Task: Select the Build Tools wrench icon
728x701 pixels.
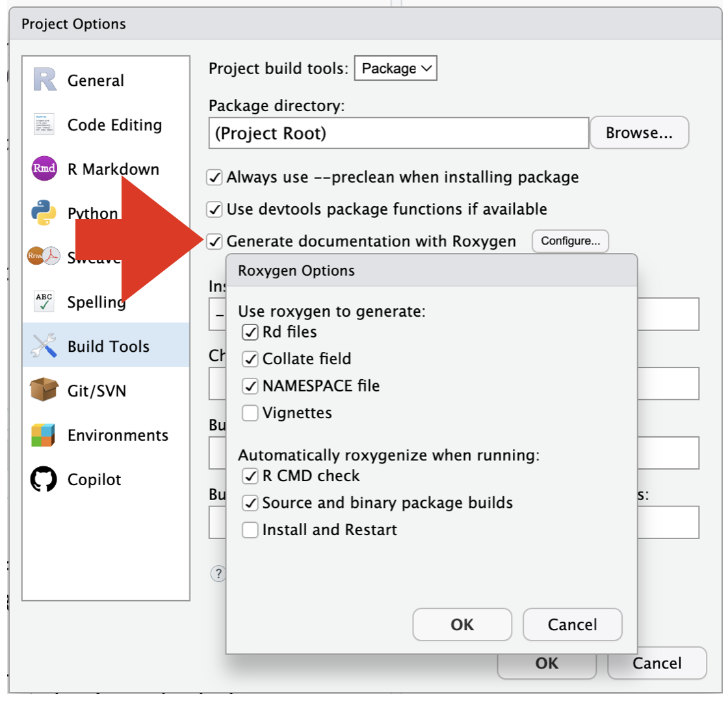Action: coord(44,347)
